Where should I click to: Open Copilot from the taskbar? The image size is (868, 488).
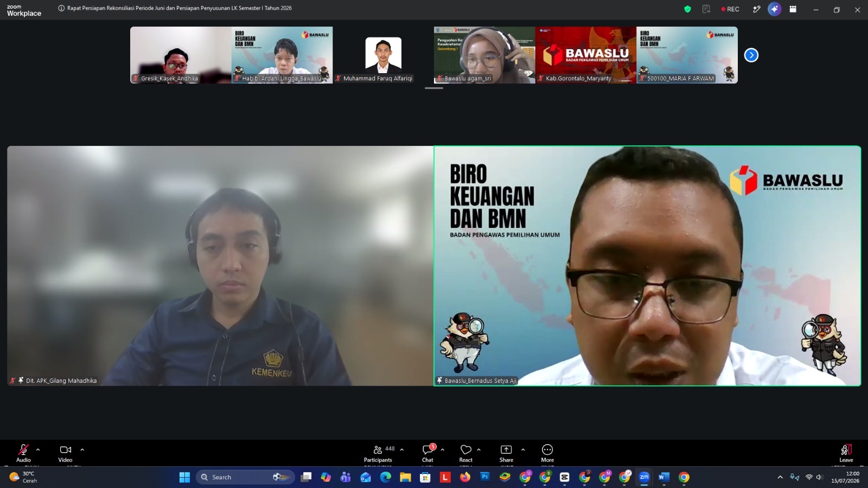pos(325,477)
